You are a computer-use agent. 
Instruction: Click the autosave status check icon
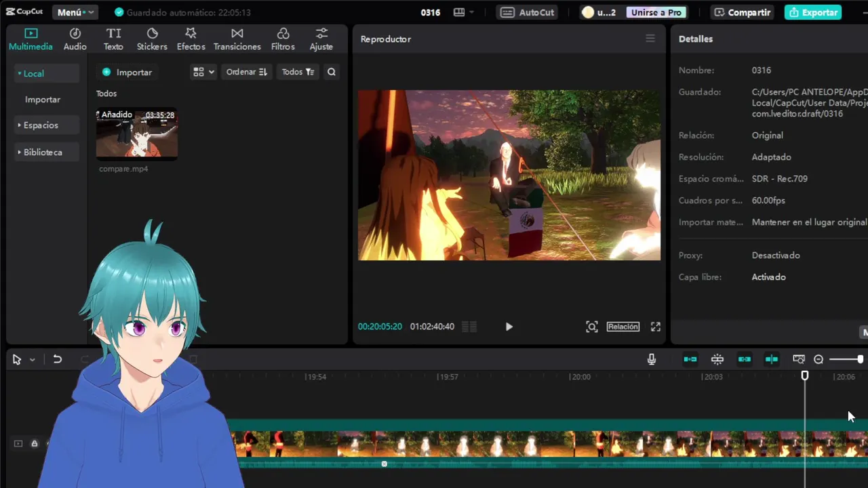[119, 12]
